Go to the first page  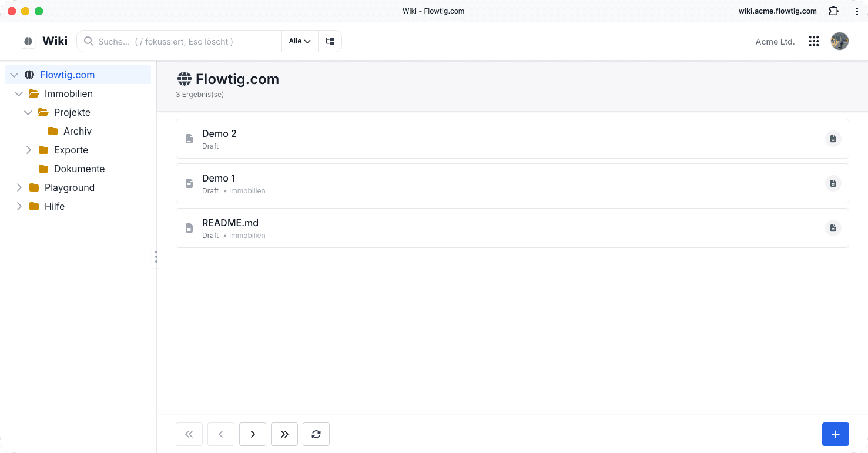[x=189, y=434]
